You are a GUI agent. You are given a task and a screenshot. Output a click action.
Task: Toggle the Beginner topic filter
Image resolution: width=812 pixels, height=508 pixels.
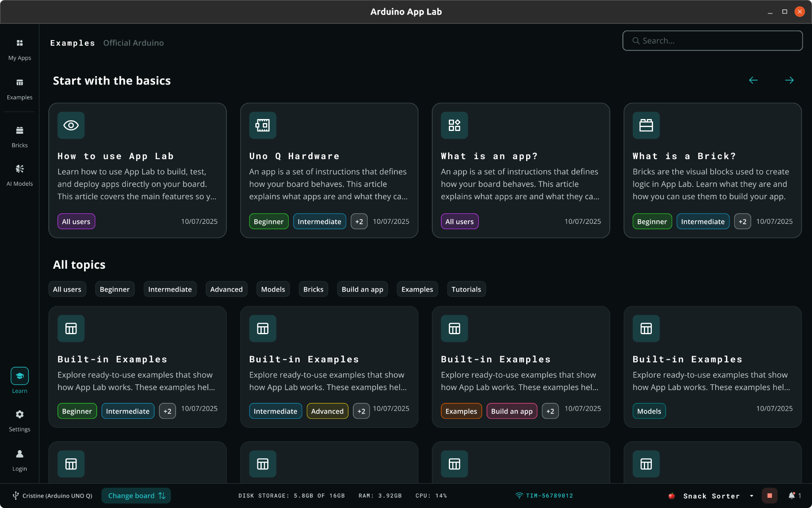point(115,289)
